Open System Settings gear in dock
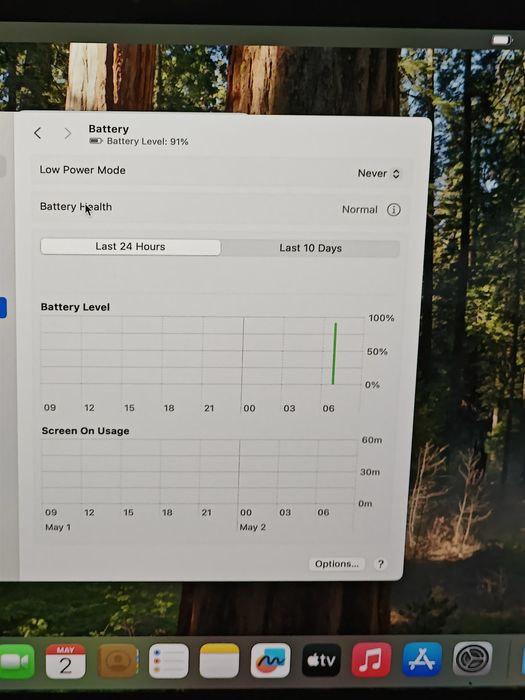This screenshot has width=525, height=700. coord(472,658)
